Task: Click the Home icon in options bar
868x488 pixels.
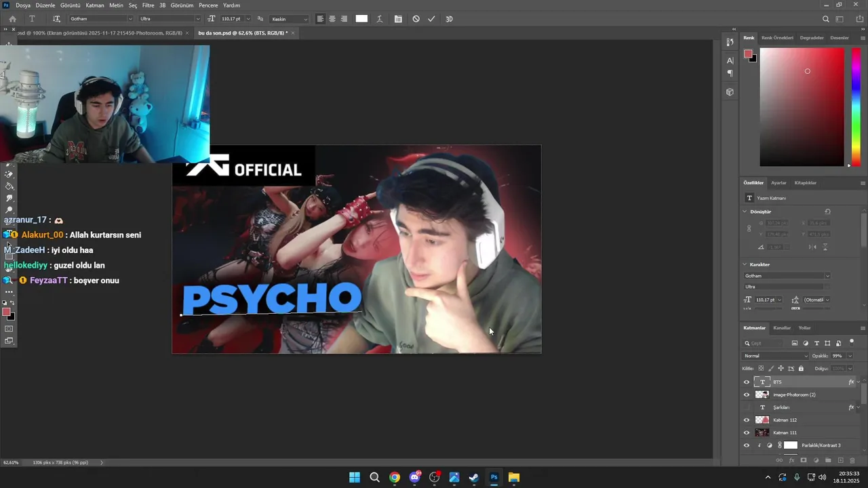Action: tap(12, 19)
